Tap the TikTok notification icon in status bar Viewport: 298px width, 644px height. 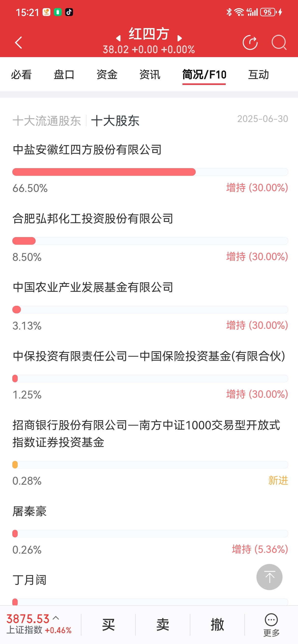pyautogui.click(x=69, y=12)
